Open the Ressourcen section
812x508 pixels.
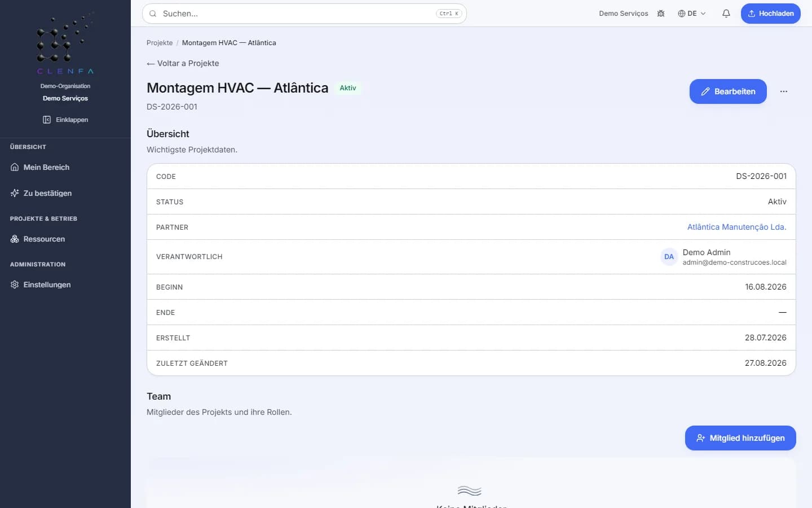coord(65,239)
